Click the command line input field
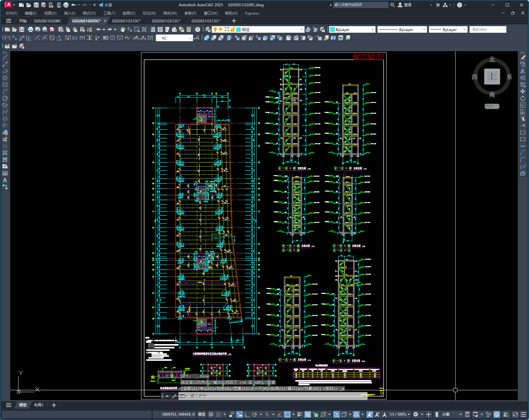 click(273, 396)
